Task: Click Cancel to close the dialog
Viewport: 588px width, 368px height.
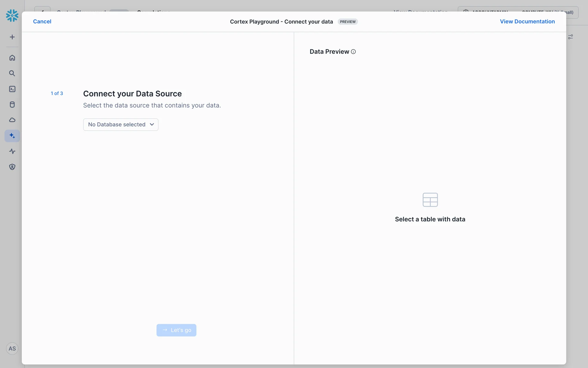Action: pos(42,21)
